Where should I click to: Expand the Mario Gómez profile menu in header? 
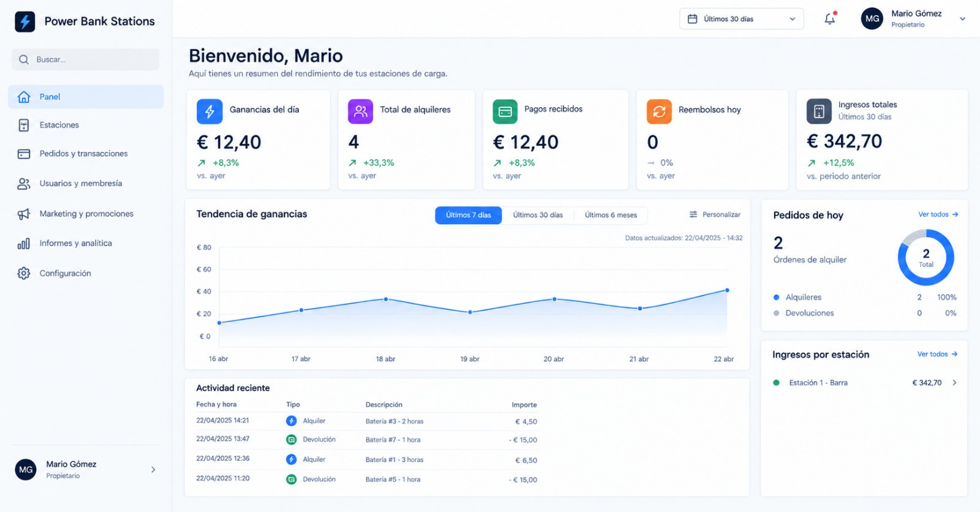coord(962,19)
